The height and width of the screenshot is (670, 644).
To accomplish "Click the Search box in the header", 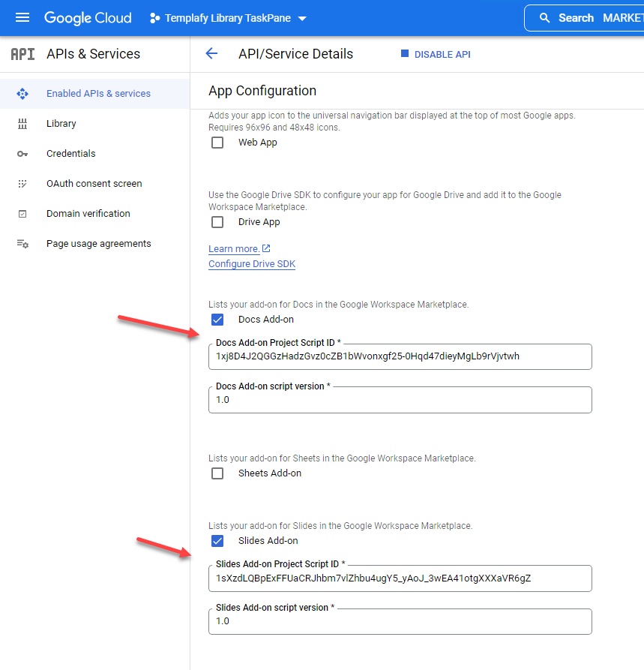I will tap(584, 18).
